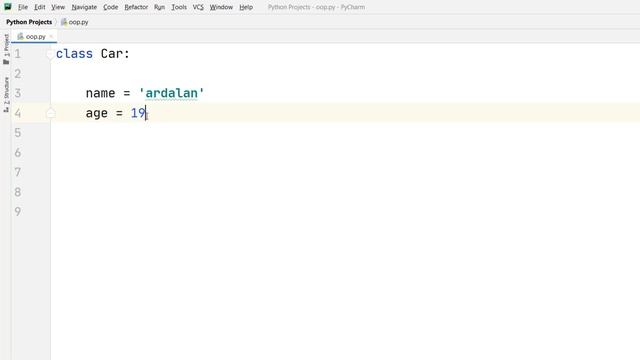Click line number 5 in gutter
The height and width of the screenshot is (360, 640).
click(18, 133)
